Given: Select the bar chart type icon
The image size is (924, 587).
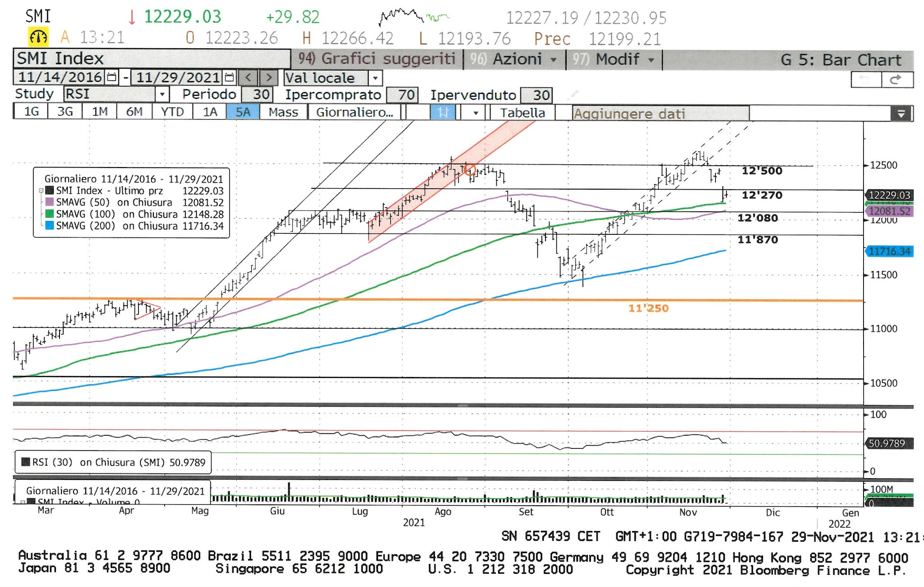Looking at the screenshot, I should [443, 112].
